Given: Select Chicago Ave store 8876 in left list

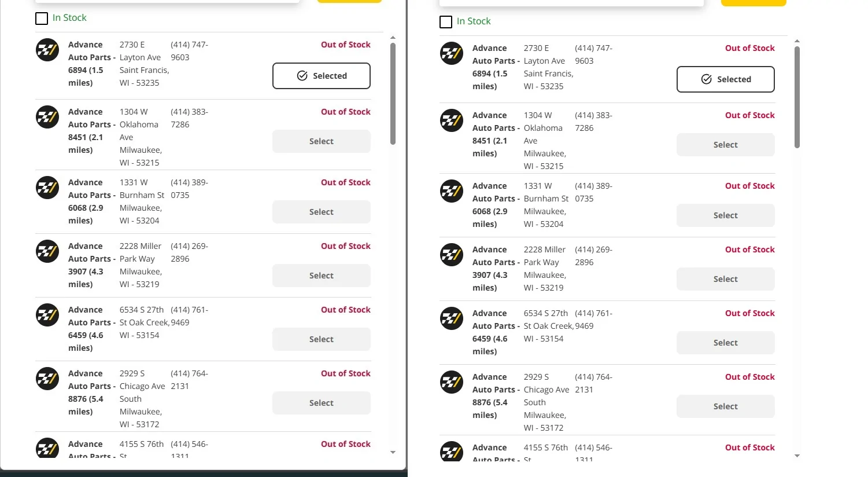Looking at the screenshot, I should [x=322, y=403].
